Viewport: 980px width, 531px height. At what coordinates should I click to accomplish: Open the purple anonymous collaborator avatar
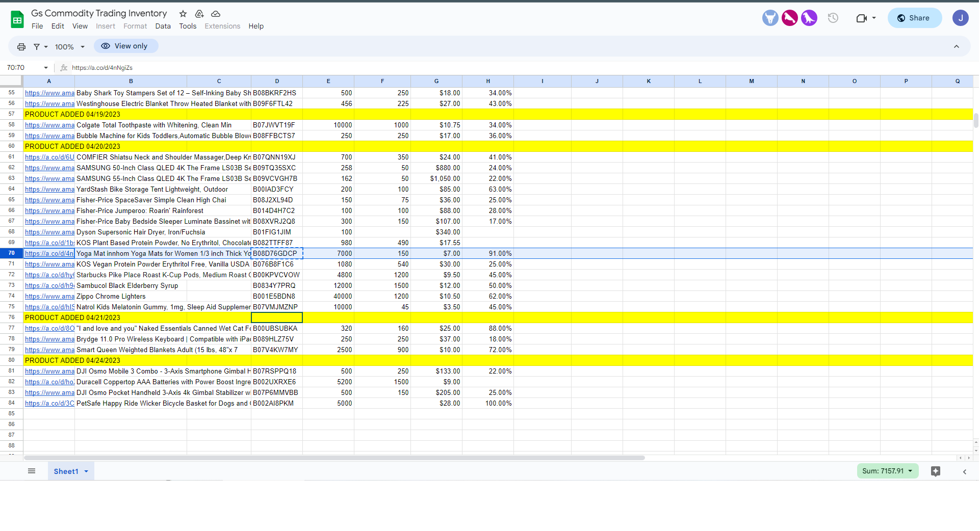tap(809, 18)
